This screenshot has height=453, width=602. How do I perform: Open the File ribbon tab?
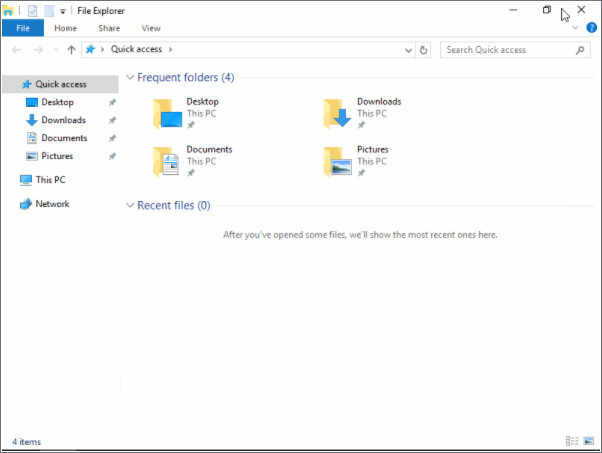click(x=23, y=28)
